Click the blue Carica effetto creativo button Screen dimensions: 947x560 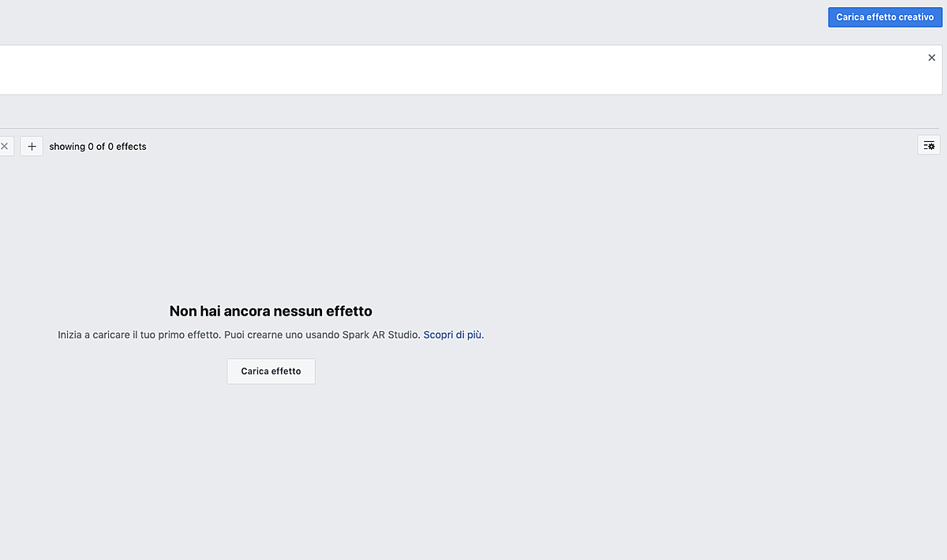point(885,17)
